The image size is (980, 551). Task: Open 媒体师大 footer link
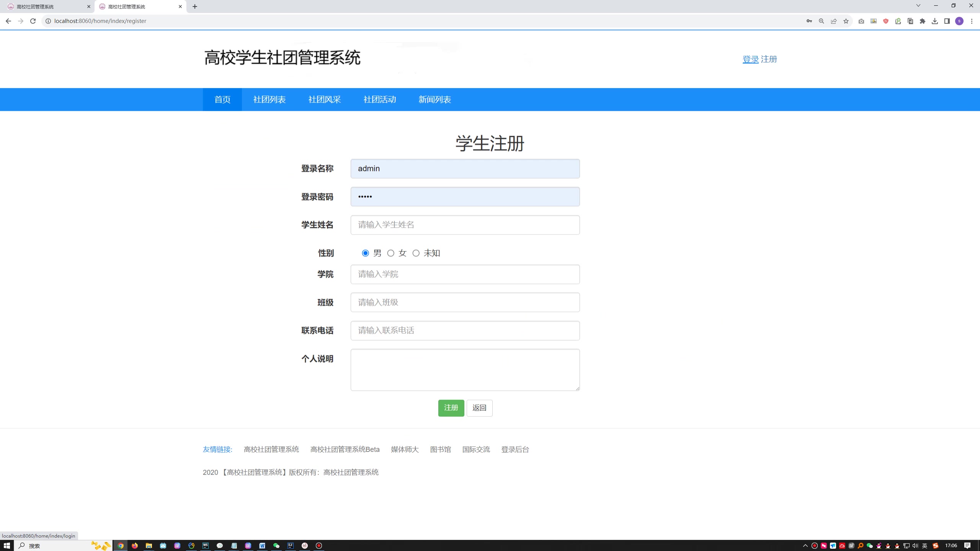(405, 450)
